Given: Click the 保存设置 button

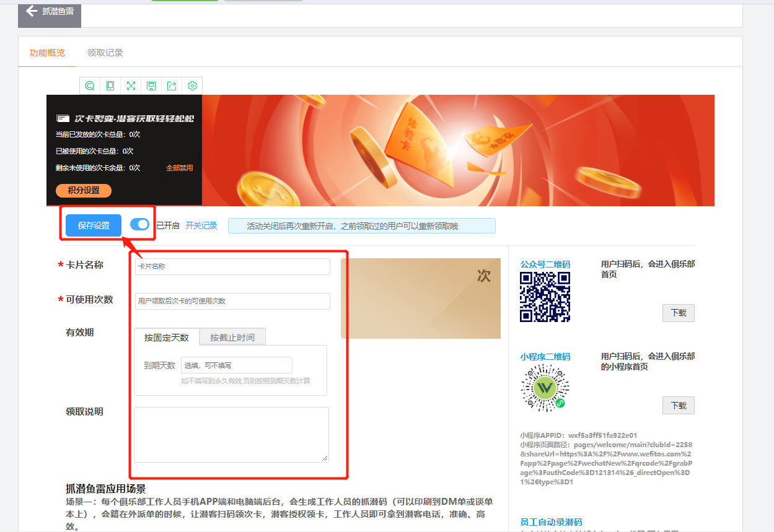Looking at the screenshot, I should (94, 225).
